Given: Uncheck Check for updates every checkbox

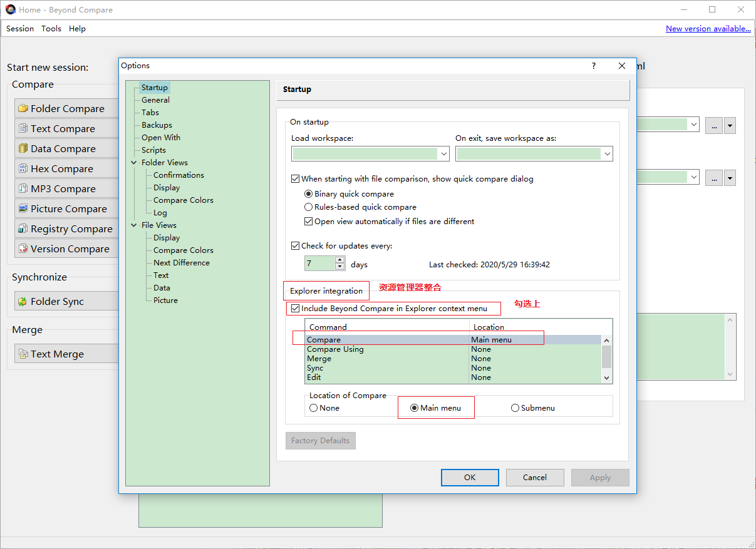Looking at the screenshot, I should [x=296, y=246].
